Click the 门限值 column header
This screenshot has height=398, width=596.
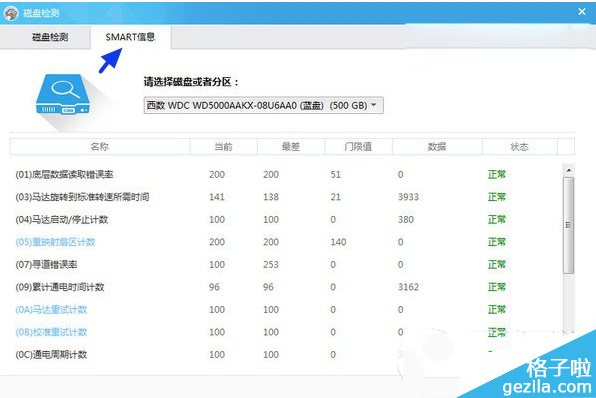(358, 146)
